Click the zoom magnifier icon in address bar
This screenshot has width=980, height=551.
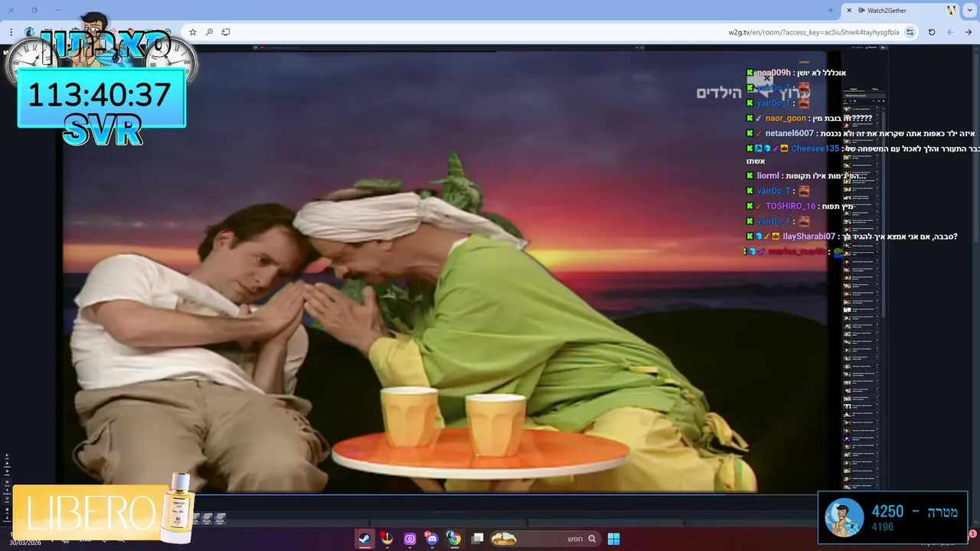pyautogui.click(x=209, y=32)
